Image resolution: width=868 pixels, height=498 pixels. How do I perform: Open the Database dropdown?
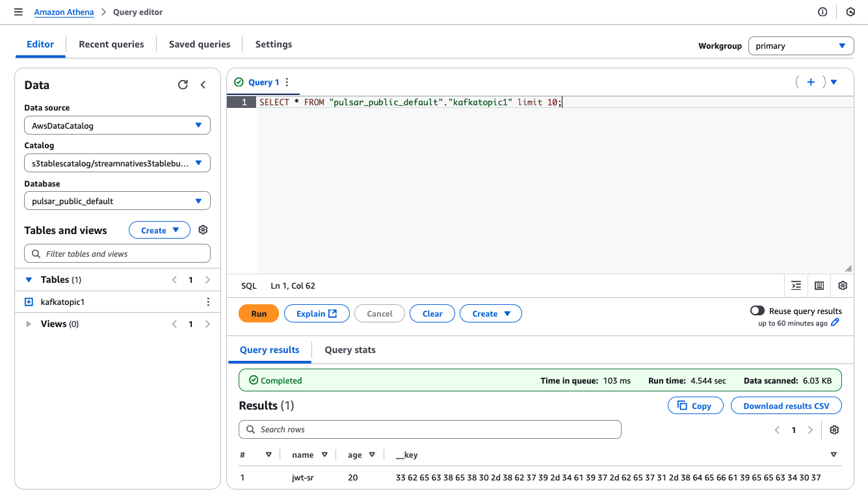tap(117, 200)
